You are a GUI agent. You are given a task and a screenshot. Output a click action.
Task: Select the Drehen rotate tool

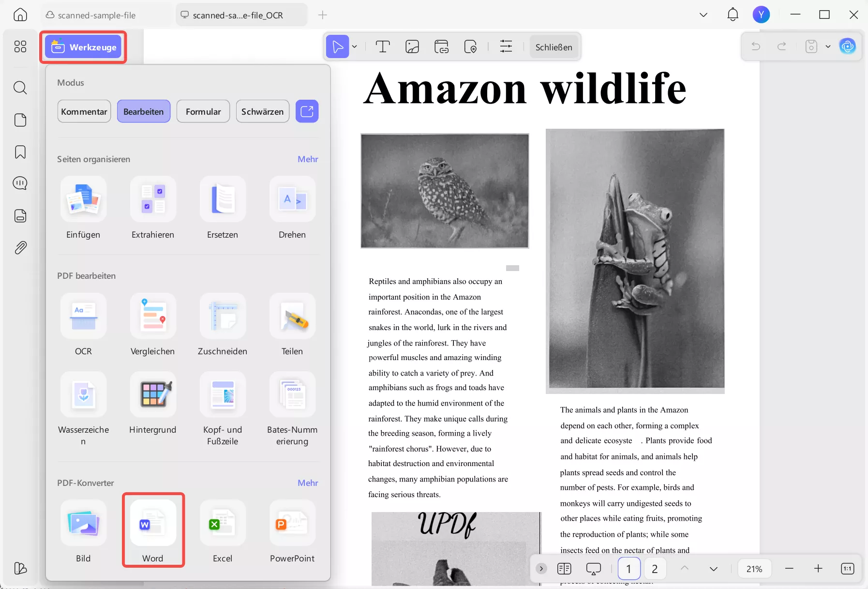[292, 208]
